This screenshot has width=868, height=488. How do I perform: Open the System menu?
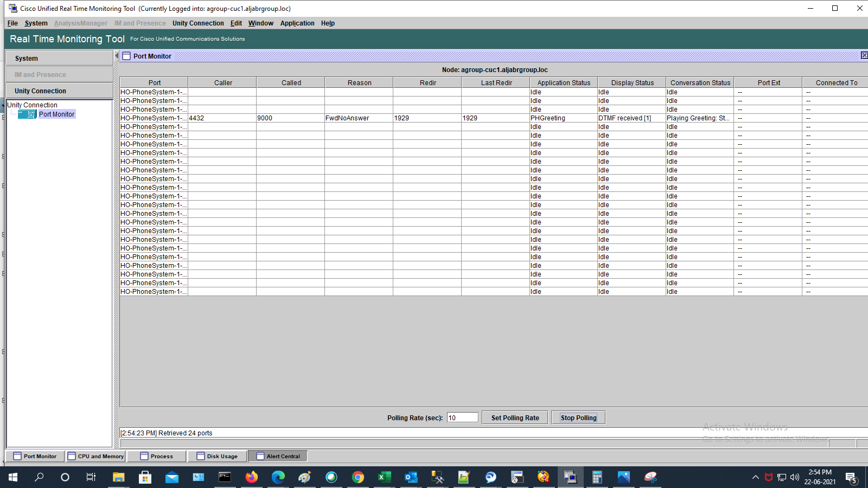point(36,23)
